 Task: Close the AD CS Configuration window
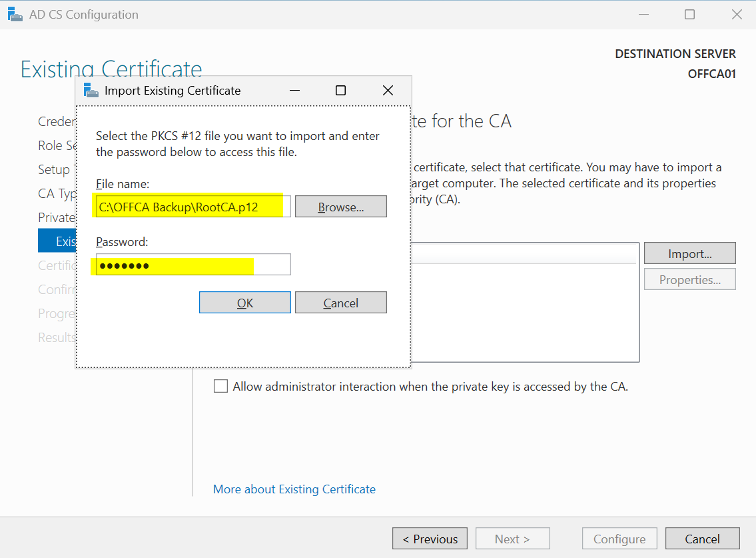[736, 14]
